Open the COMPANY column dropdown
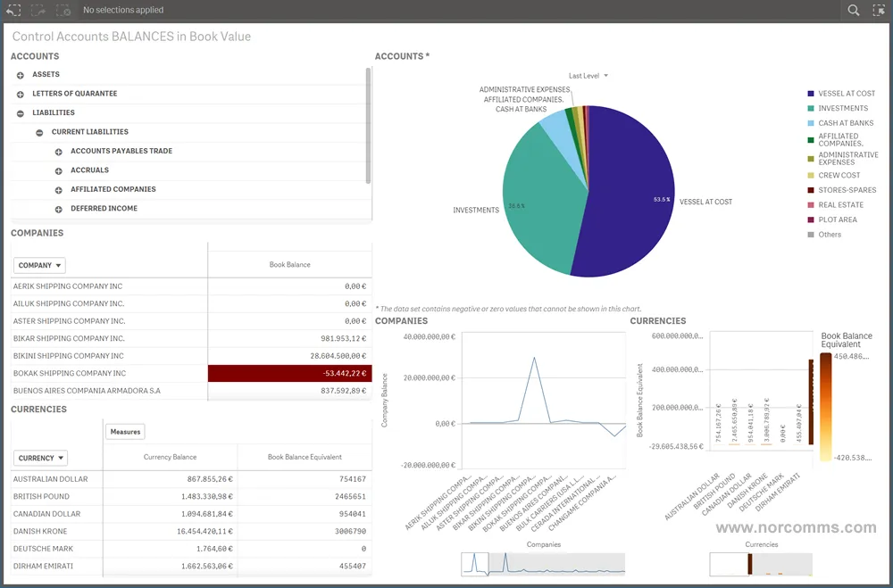This screenshot has width=893, height=588. click(39, 265)
